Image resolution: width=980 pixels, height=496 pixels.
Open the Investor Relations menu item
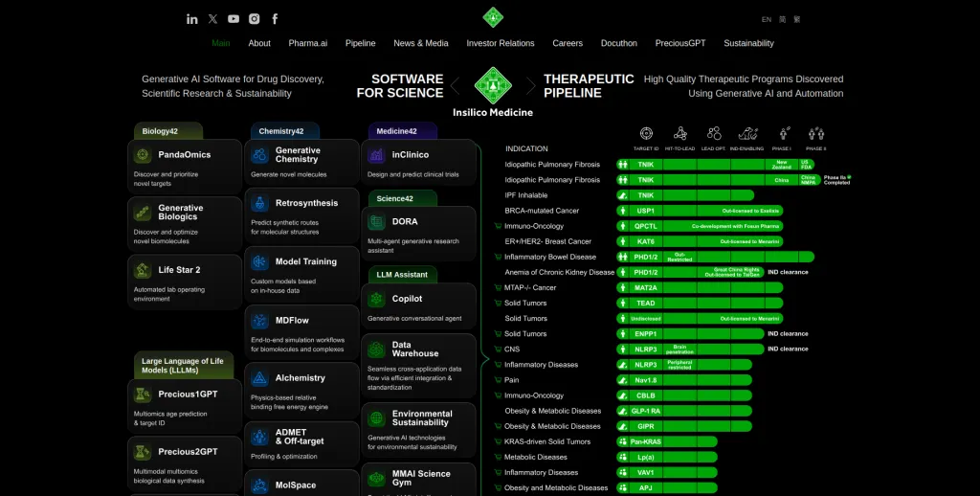tap(501, 43)
